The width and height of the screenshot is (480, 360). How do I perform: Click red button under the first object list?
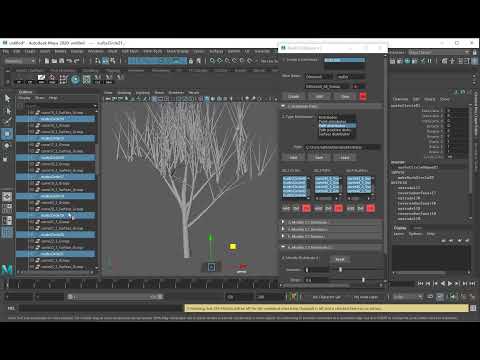(306, 209)
